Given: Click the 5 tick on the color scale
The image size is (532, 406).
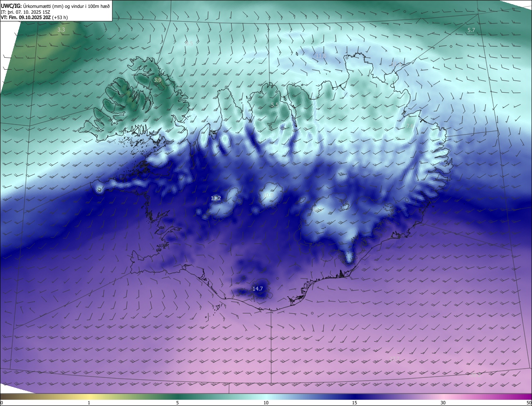Looking at the screenshot, I should [177, 403].
